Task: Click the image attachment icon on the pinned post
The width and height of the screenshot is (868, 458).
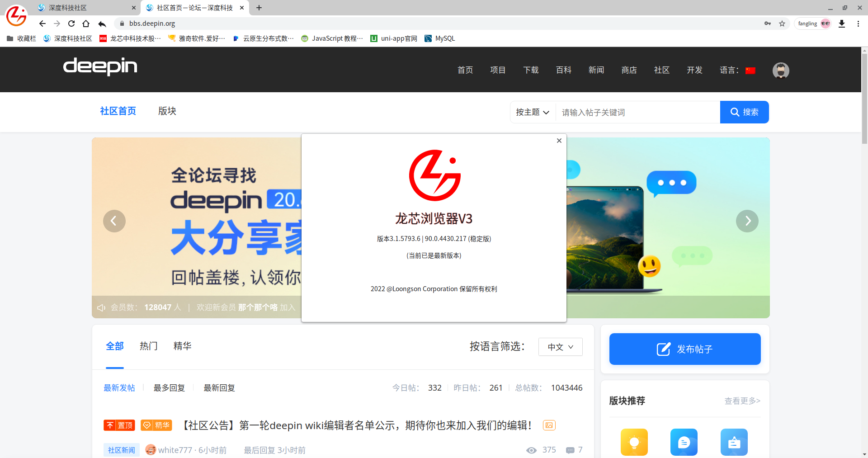Action: (x=549, y=425)
